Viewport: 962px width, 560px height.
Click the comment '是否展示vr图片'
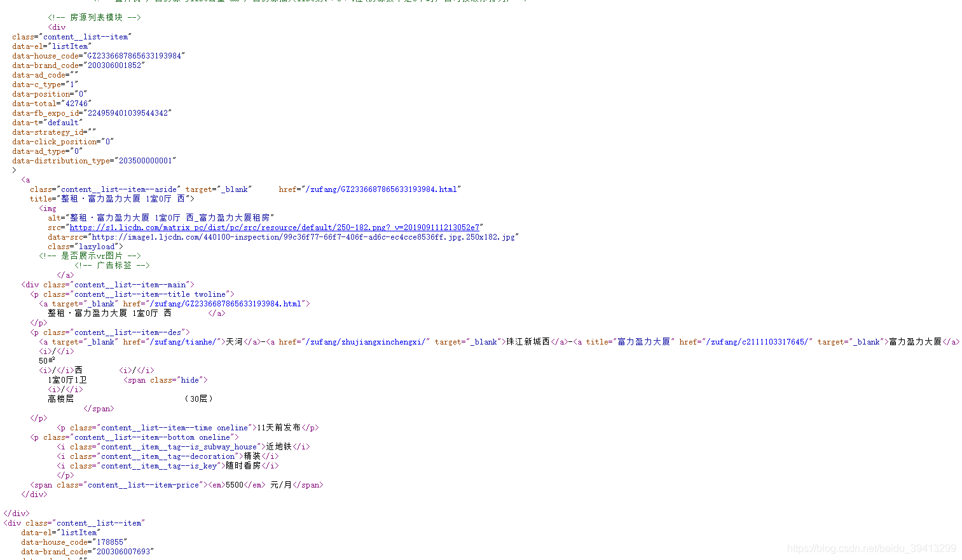coord(92,256)
